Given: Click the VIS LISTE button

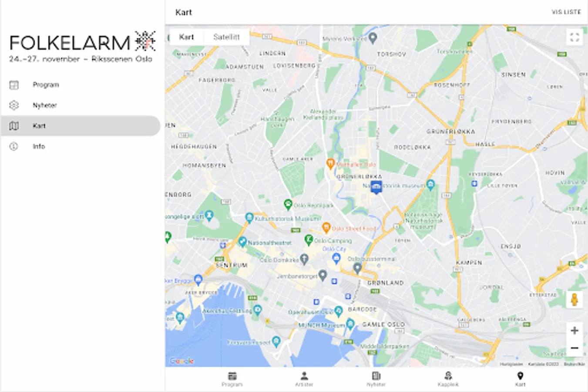Looking at the screenshot, I should 566,12.
